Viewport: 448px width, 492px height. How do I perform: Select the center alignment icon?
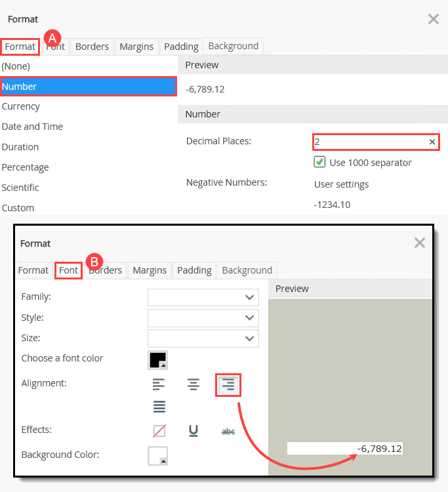pos(193,384)
